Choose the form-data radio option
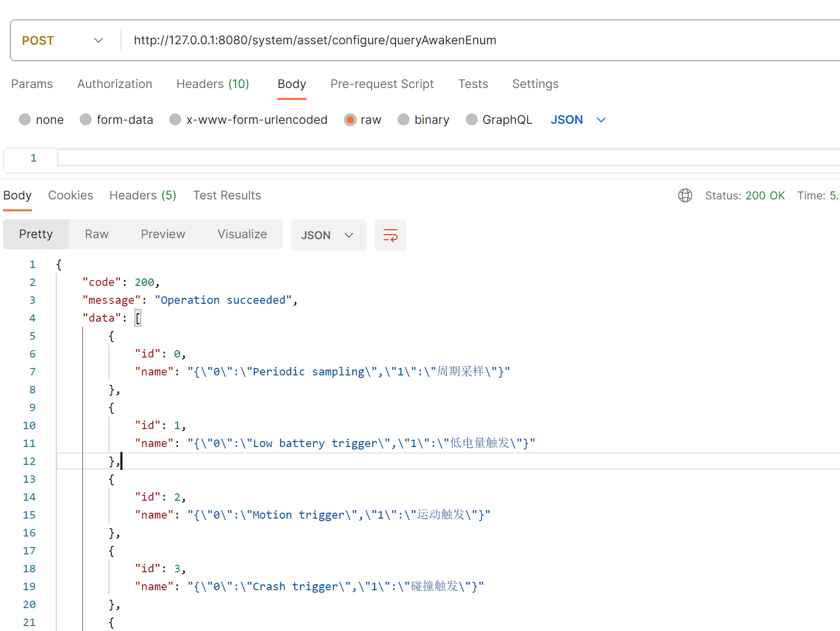840x631 pixels. [x=86, y=120]
